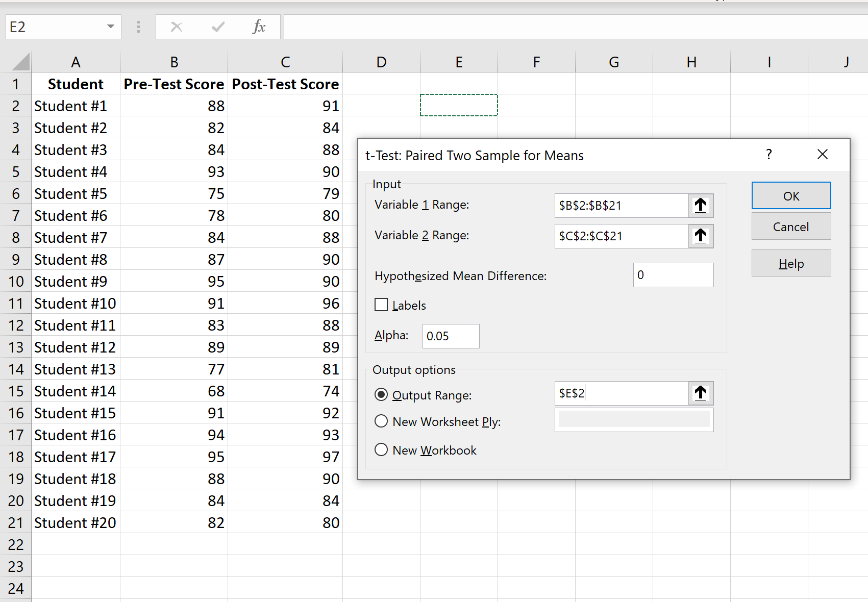Screen dimensions: 868x602
Task: Select column B header
Action: [174, 62]
